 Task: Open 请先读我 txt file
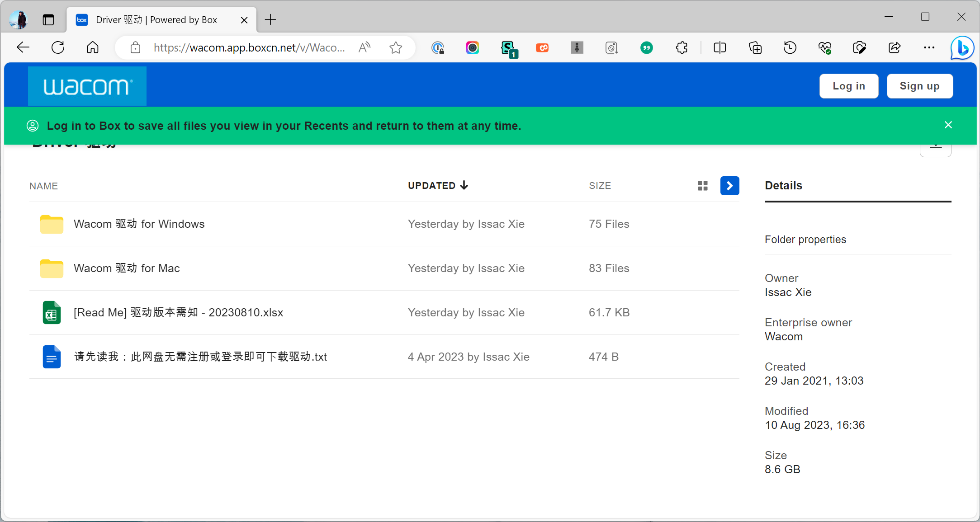200,357
